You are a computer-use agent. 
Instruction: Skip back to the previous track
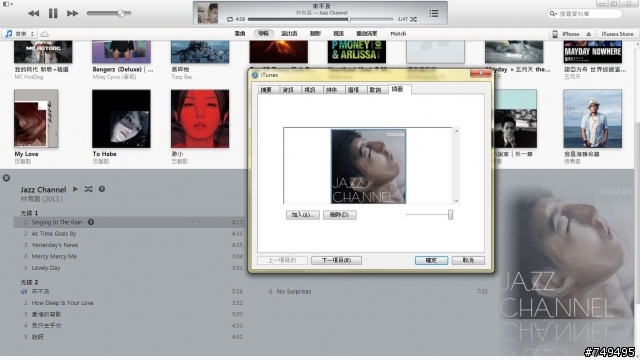tap(33, 13)
